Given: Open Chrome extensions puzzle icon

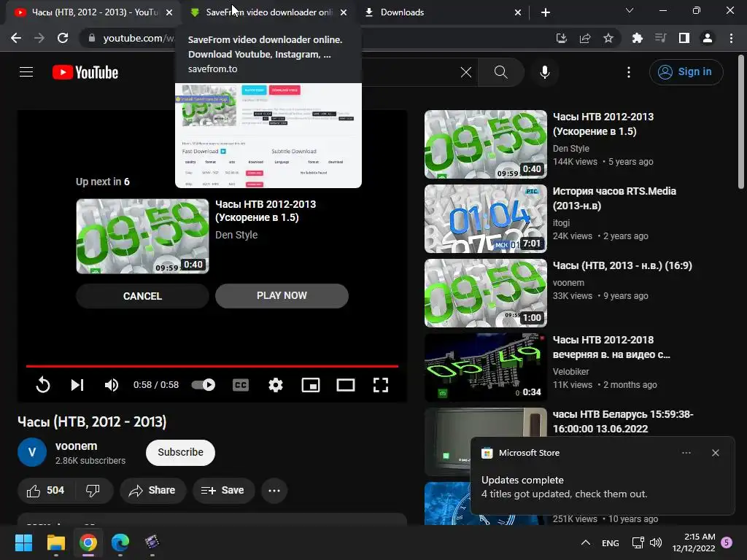Looking at the screenshot, I should pos(637,38).
